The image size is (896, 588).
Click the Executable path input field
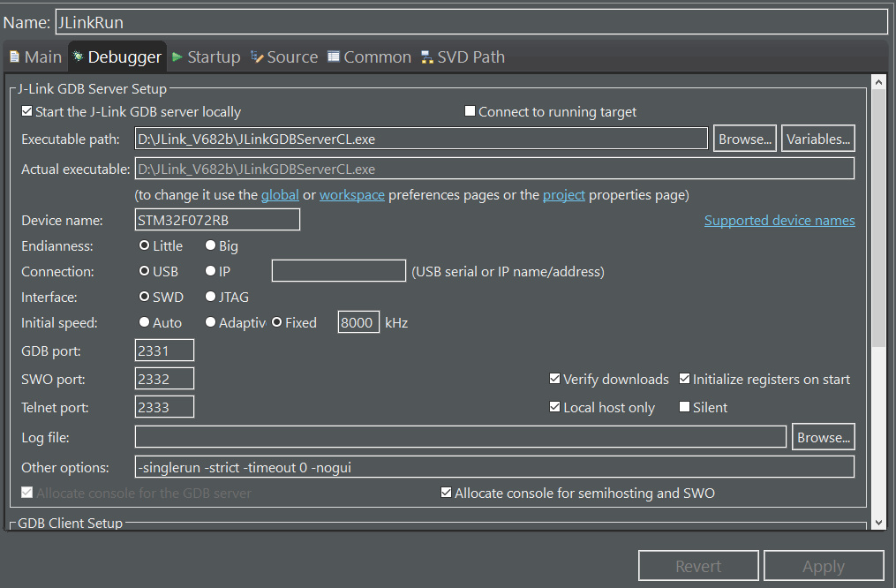[421, 139]
